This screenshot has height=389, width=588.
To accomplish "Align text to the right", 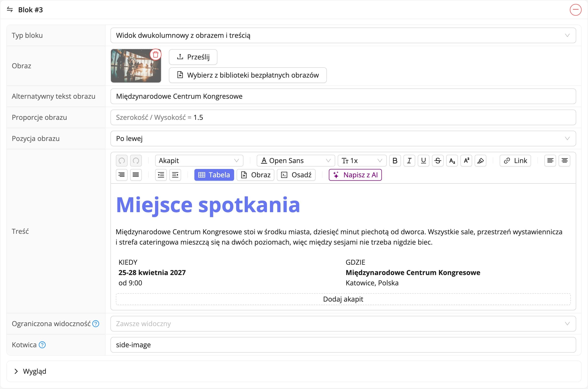I will (x=121, y=175).
